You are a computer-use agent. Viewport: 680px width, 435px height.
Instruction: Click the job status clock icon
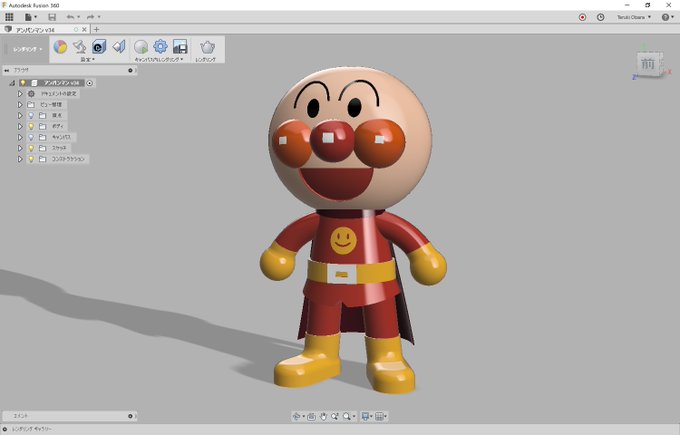tap(600, 17)
